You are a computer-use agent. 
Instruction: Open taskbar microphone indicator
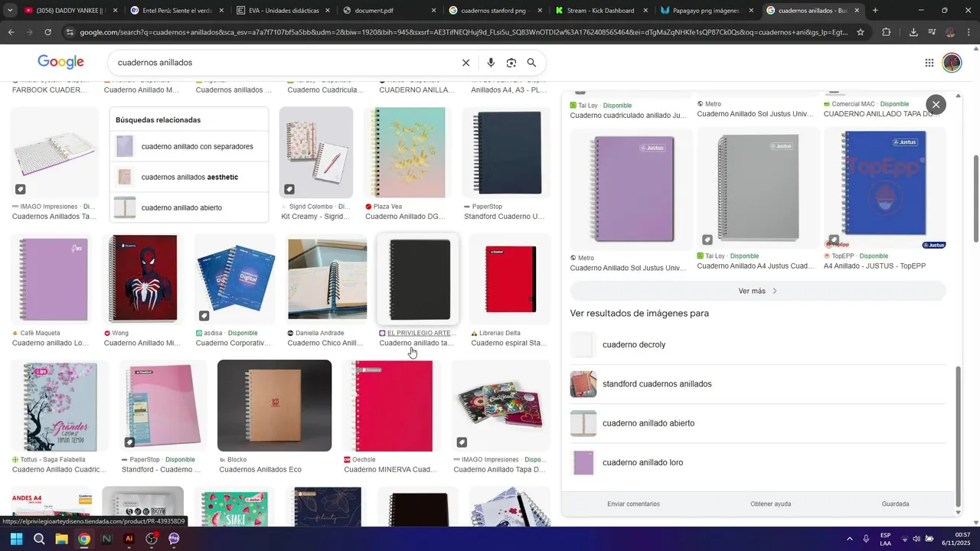coord(866,539)
